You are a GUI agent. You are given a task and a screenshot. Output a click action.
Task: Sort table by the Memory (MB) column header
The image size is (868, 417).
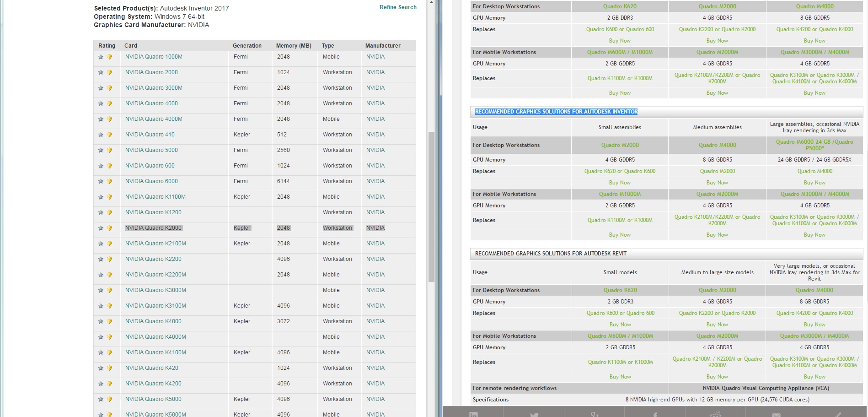click(x=294, y=46)
